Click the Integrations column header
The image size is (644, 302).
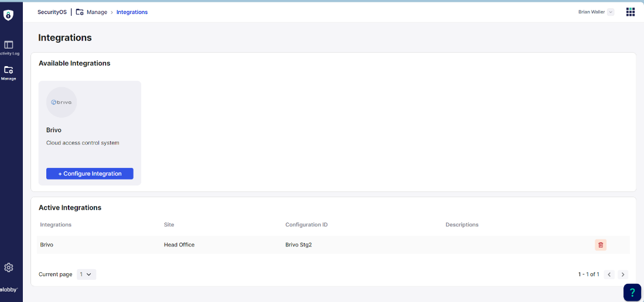(56, 225)
